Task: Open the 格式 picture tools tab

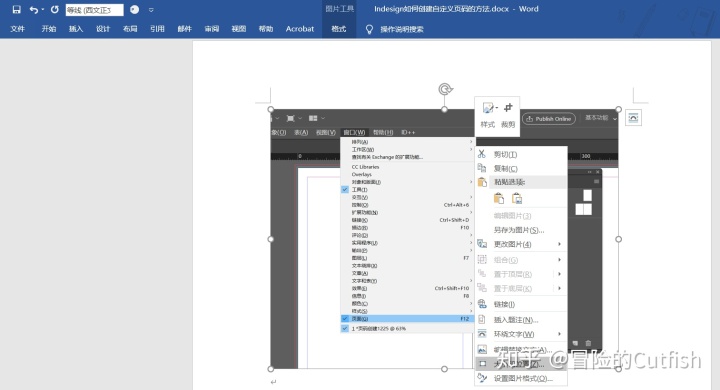Action: (339, 29)
